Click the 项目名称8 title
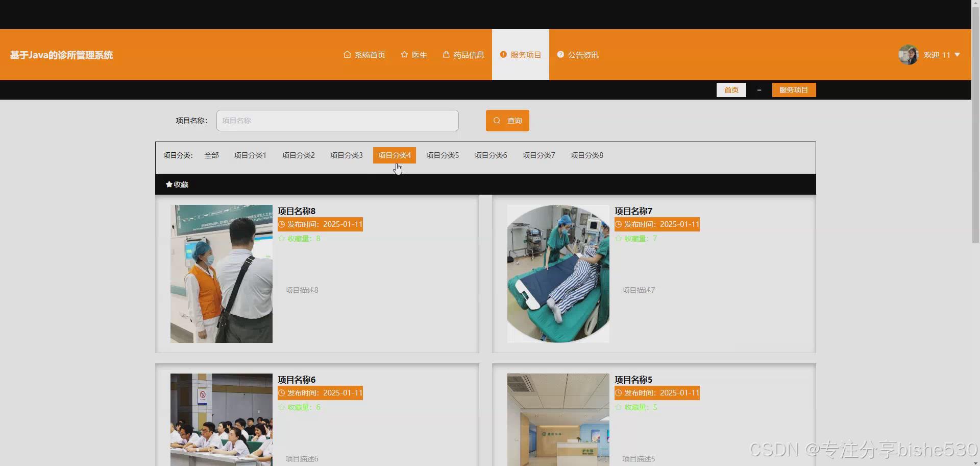Screen dimensions: 980x466 tap(297, 211)
